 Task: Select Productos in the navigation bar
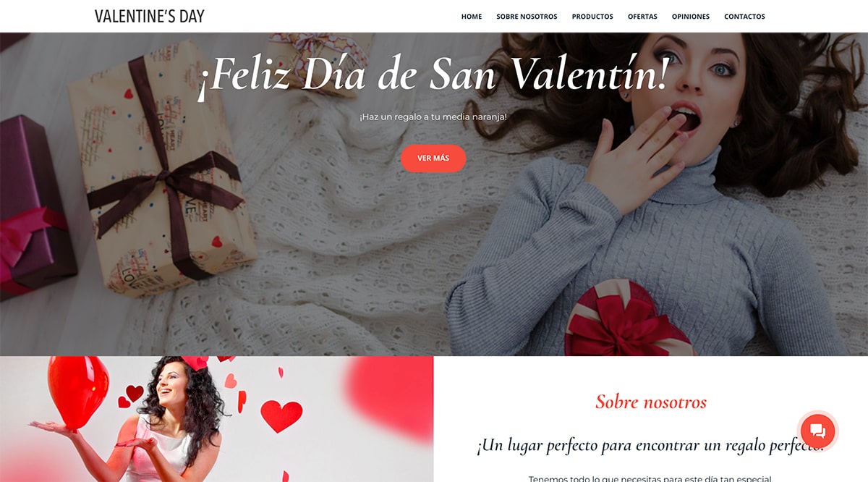click(x=592, y=17)
